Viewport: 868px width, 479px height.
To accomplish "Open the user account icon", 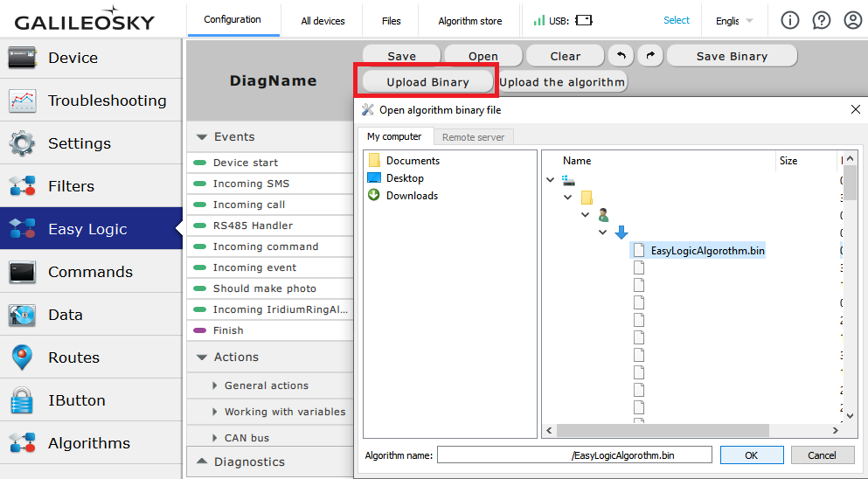I will 853,20.
